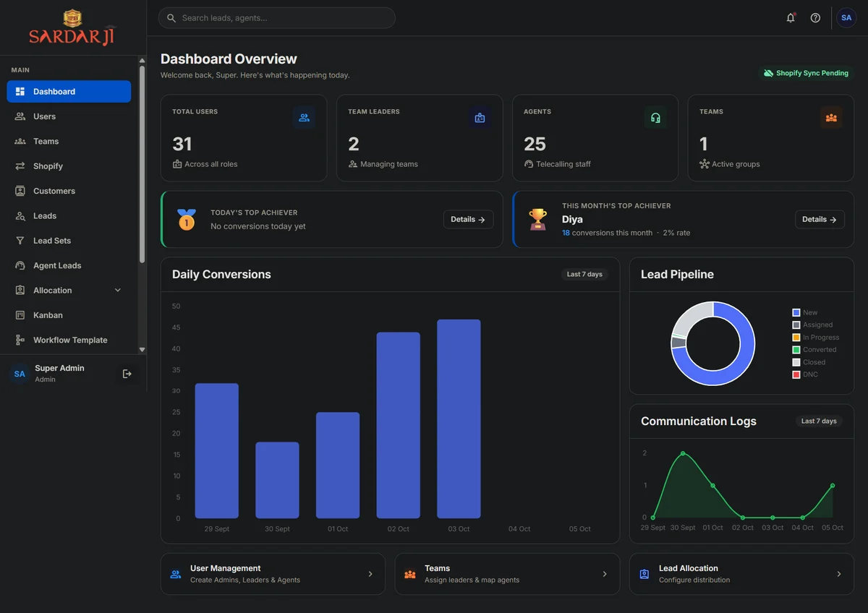Open the User Management card title
This screenshot has height=613, width=868.
pyautogui.click(x=226, y=568)
